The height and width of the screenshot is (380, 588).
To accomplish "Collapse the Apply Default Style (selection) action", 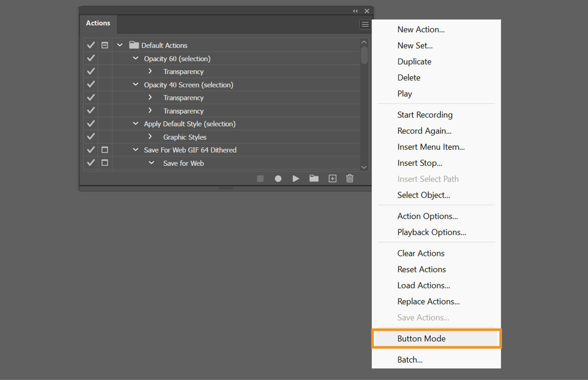I will click(x=135, y=124).
